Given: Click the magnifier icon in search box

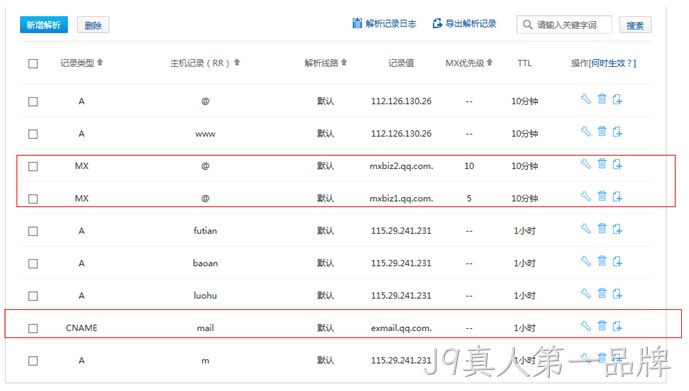Looking at the screenshot, I should [x=527, y=25].
